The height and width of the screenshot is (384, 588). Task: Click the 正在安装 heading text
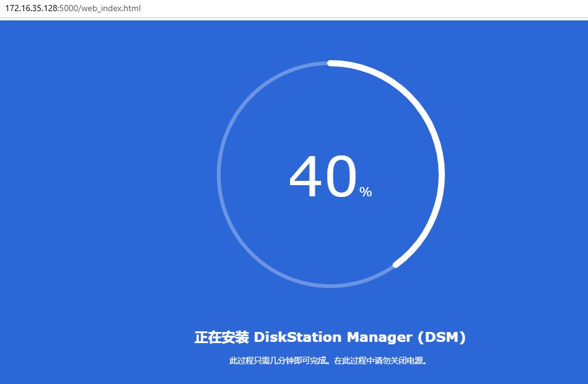(x=221, y=338)
